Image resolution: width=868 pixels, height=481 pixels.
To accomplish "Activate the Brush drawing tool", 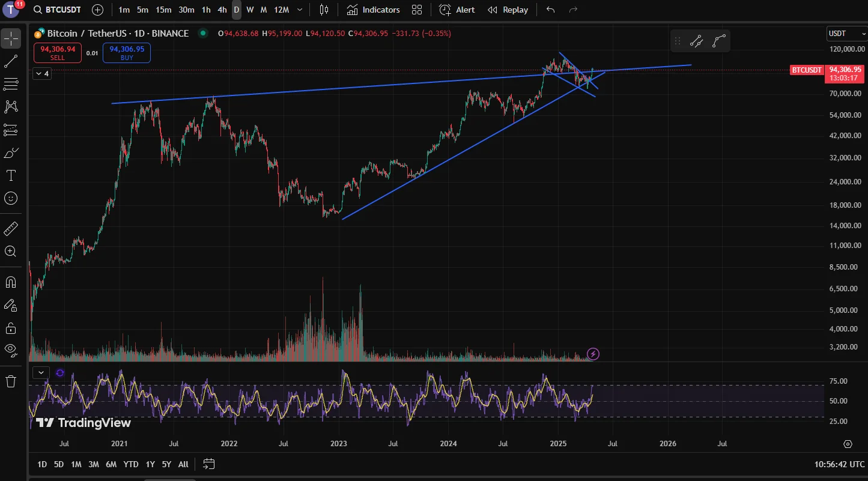I will [11, 153].
